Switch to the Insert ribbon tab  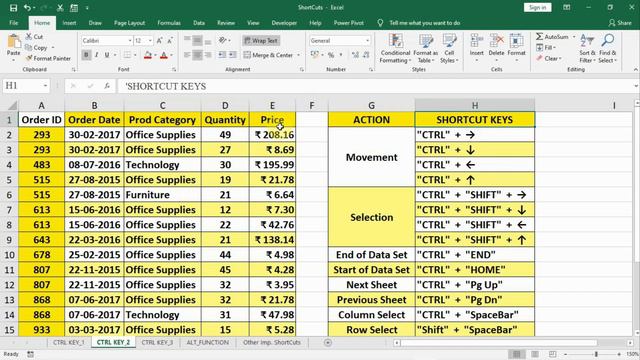[69, 23]
